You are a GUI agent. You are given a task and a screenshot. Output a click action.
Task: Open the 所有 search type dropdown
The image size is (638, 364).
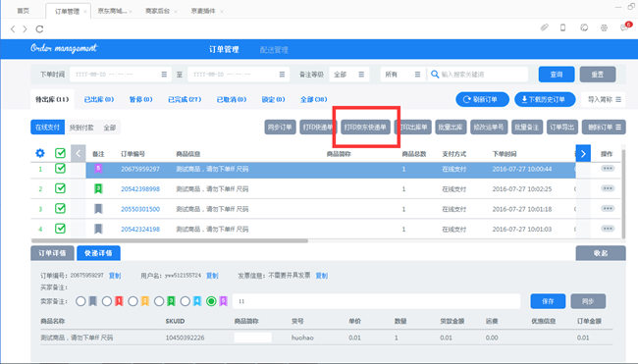coord(402,75)
